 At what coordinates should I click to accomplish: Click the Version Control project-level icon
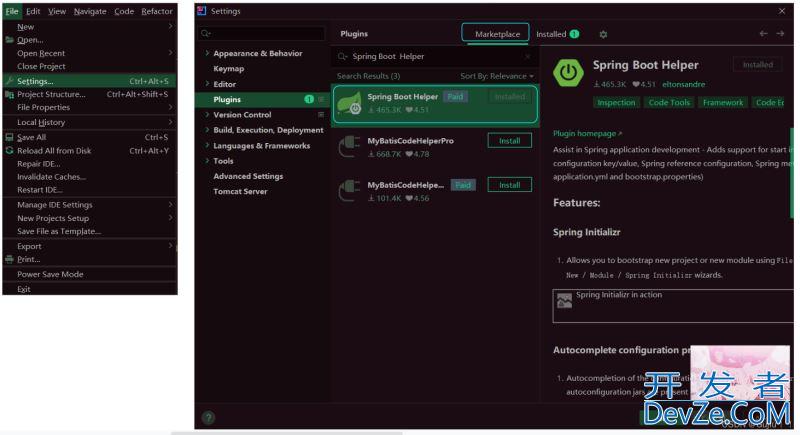[321, 115]
